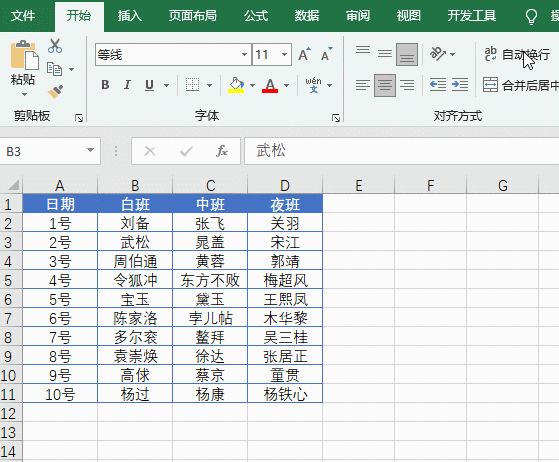This screenshot has width=559, height=462.
Task: Click the Insert Function fx icon
Action: (221, 151)
